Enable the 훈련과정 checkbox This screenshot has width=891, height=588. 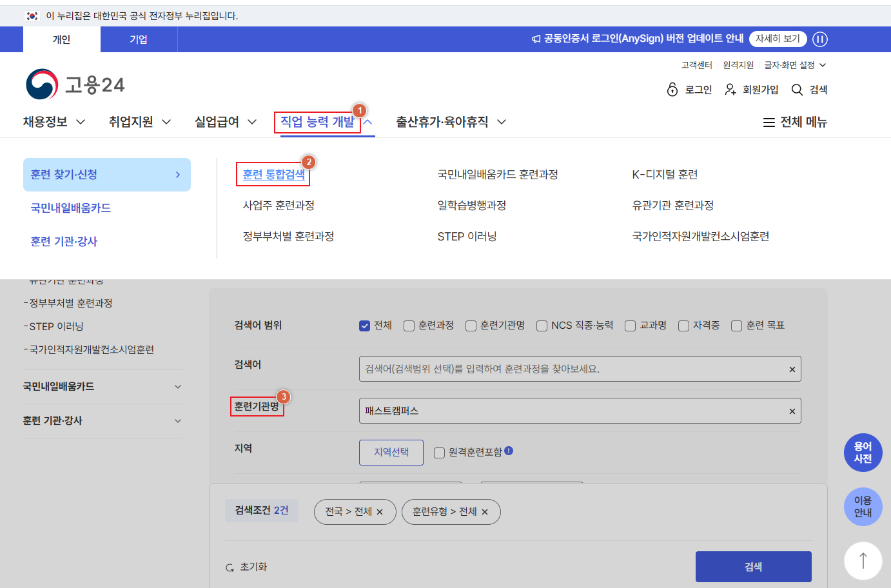coord(409,326)
